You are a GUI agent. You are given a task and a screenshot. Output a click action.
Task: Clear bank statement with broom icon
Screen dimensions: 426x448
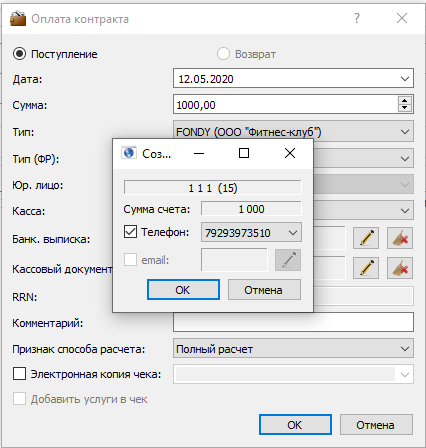[400, 238]
